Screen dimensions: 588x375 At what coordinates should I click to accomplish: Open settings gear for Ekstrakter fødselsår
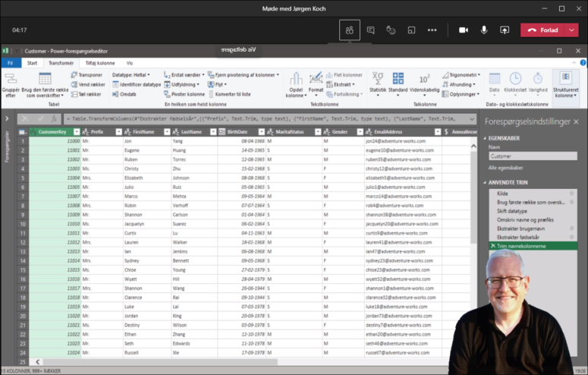point(572,238)
